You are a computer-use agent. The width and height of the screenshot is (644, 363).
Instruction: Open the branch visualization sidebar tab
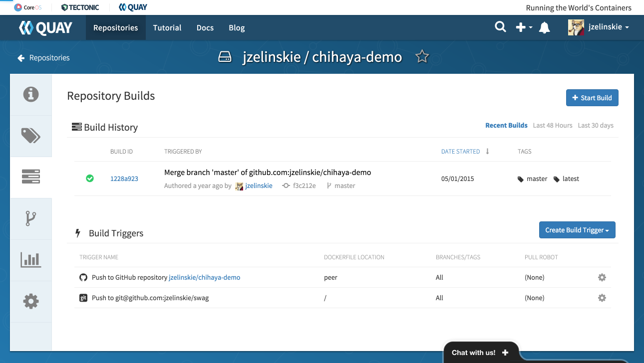coord(31,218)
